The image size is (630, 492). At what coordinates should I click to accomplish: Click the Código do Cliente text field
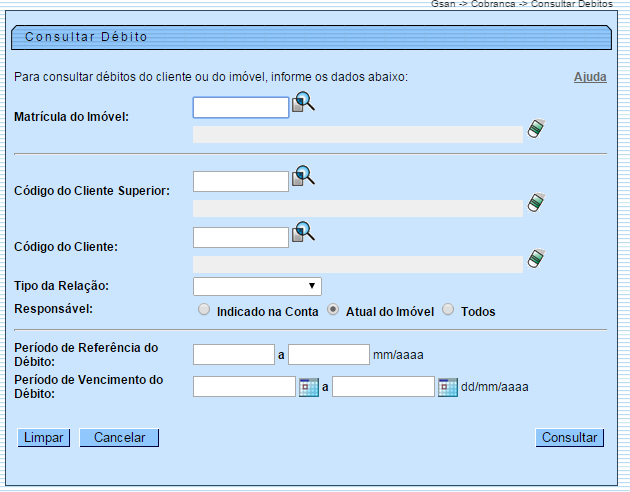pyautogui.click(x=240, y=237)
